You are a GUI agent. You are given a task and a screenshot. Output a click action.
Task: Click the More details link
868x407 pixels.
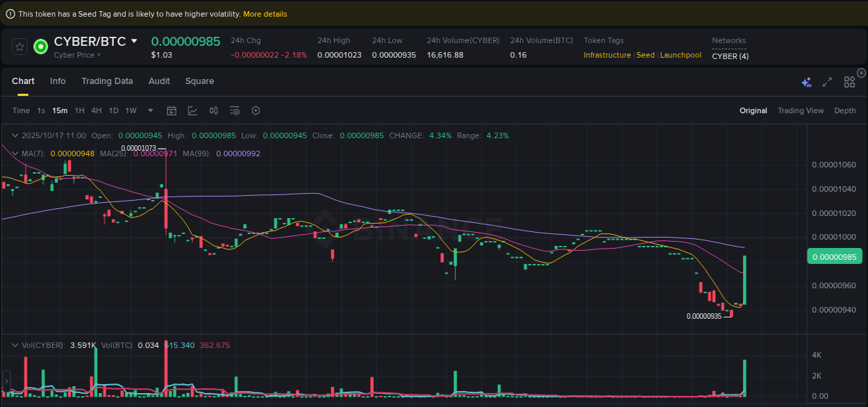(x=265, y=14)
